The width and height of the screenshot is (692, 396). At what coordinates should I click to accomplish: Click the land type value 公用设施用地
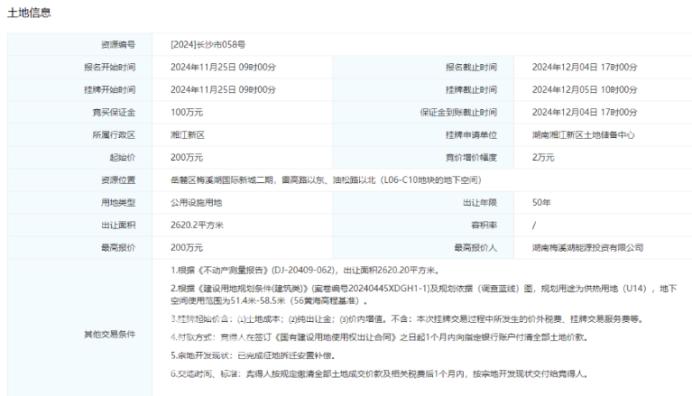coord(196,202)
